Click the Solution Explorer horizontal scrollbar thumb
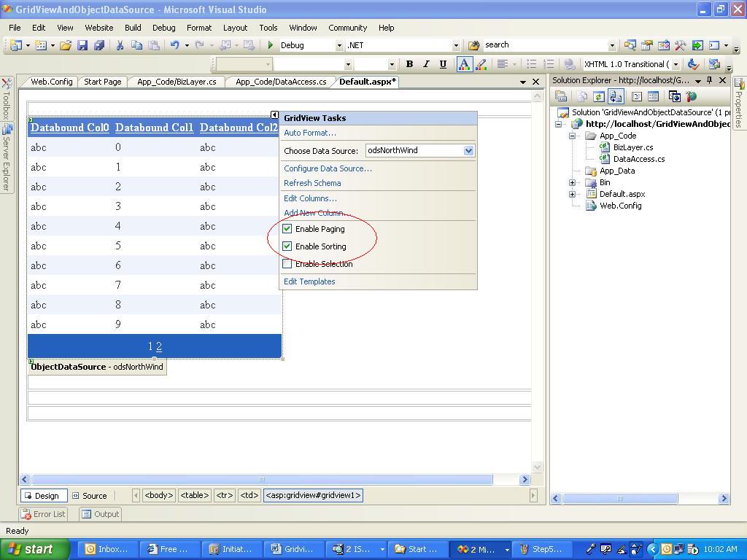Image resolution: width=747 pixels, height=560 pixels. pos(620,499)
